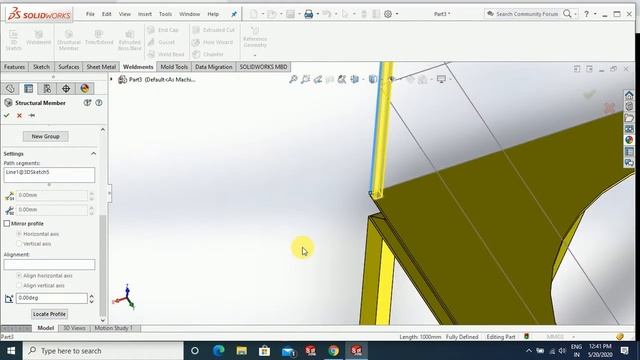Select the Align vertical axis option
Viewport: 640px width, 360px height.
(x=19, y=286)
